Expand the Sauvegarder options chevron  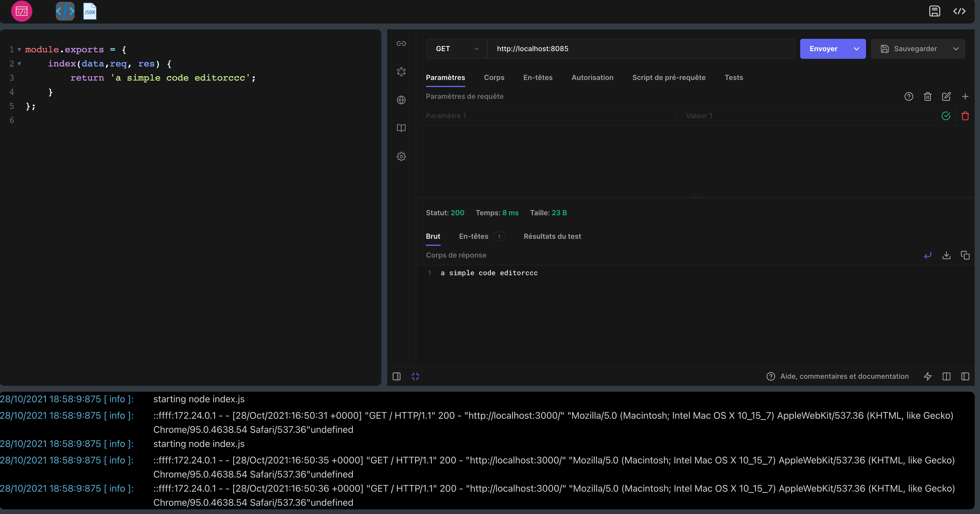[x=956, y=48]
